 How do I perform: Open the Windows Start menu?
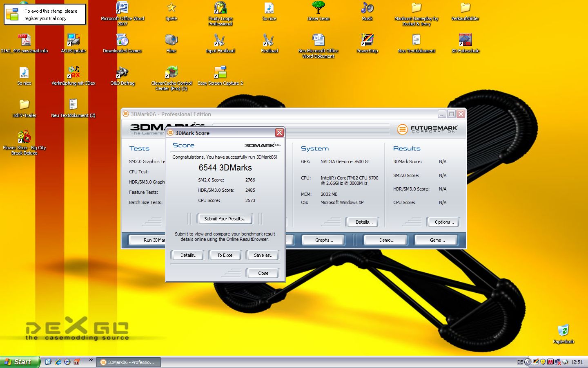tap(20, 362)
